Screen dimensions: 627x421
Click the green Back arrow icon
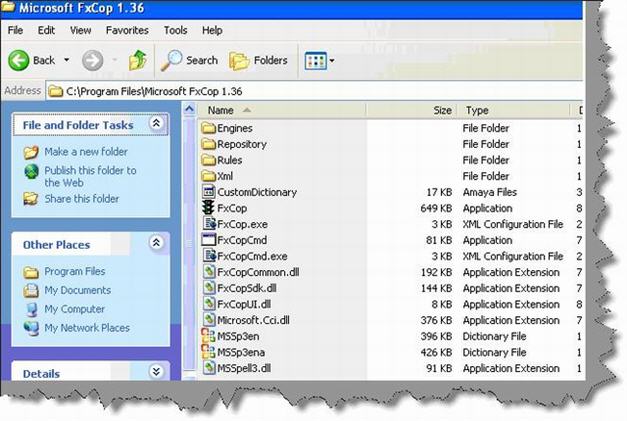(x=18, y=60)
